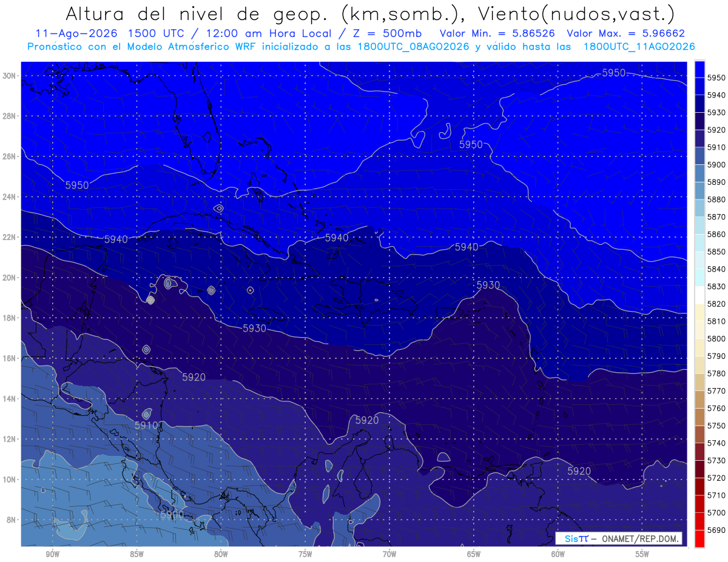728x562 pixels.
Task: Click the 22N latitude axis label
Action: click(10, 237)
